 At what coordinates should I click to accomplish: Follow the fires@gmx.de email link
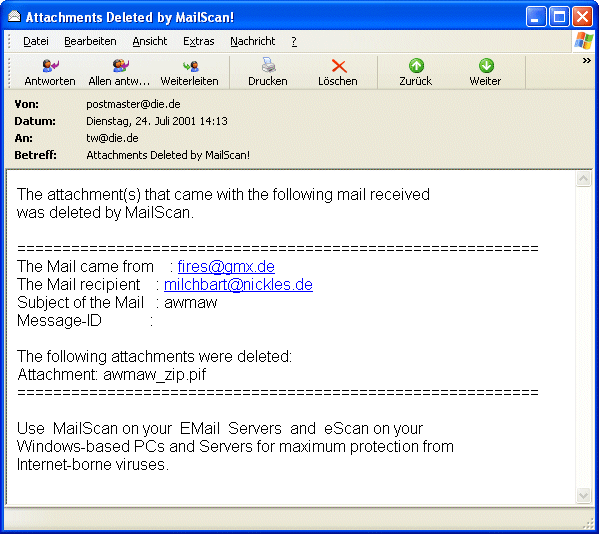(x=226, y=266)
